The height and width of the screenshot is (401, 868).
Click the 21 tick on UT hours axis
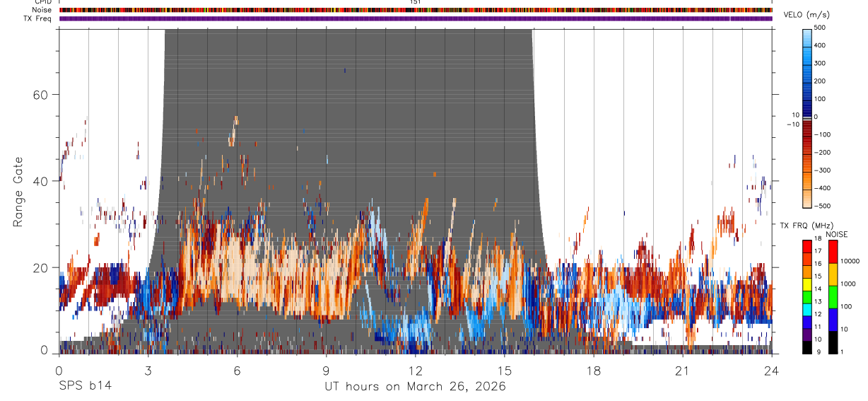[x=682, y=371]
